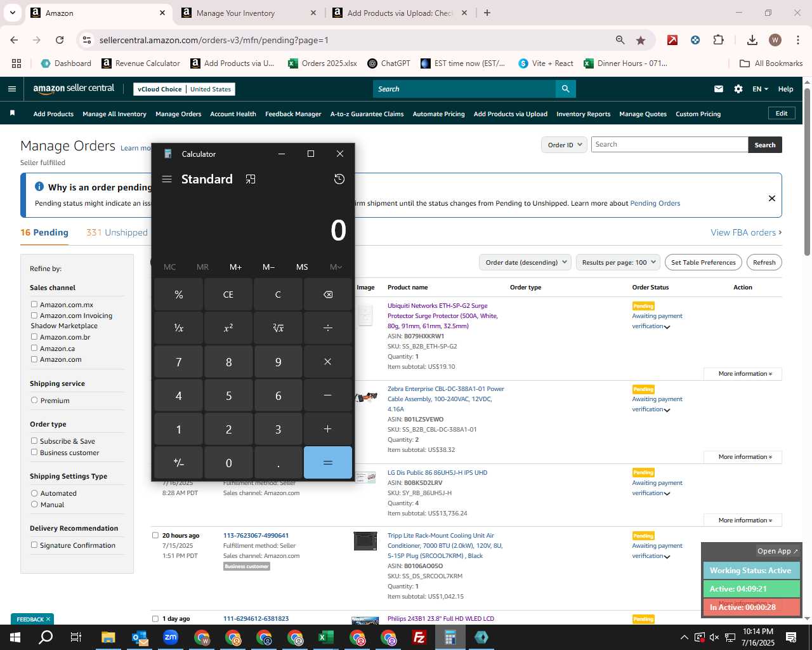Reload the page in Chrome

tap(60, 40)
